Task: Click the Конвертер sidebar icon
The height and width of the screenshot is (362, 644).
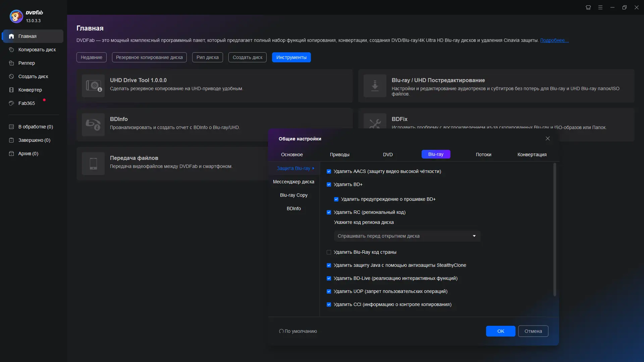Action: 11,90
